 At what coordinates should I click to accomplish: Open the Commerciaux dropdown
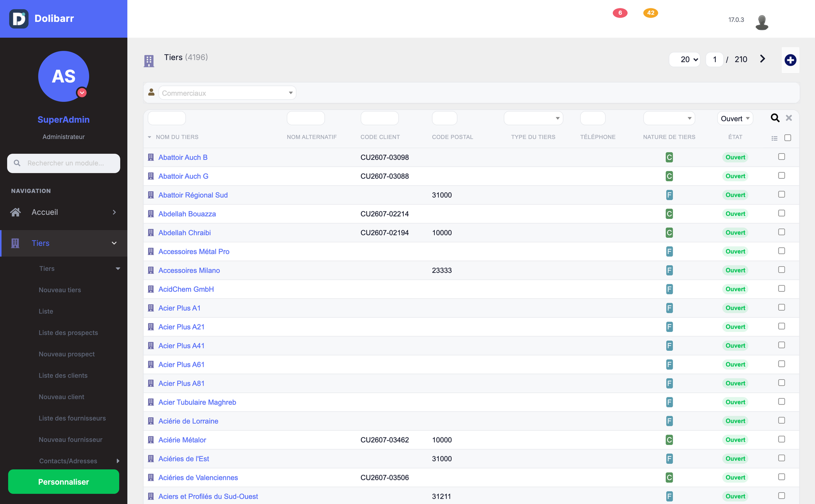[227, 93]
